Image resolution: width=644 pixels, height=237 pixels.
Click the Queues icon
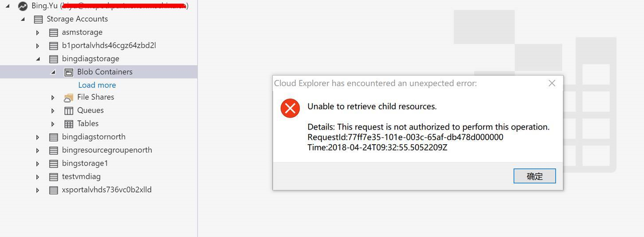point(69,111)
